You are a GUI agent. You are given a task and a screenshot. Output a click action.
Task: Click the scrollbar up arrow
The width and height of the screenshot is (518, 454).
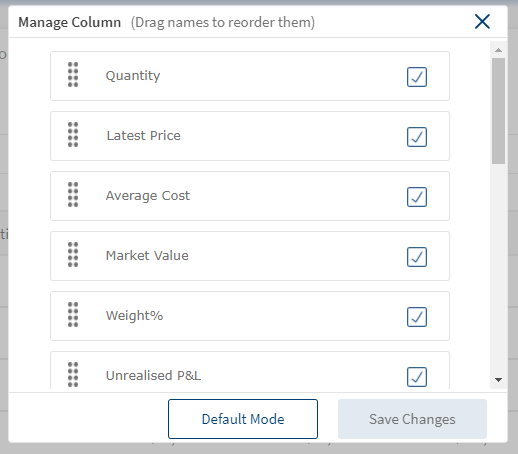point(498,50)
